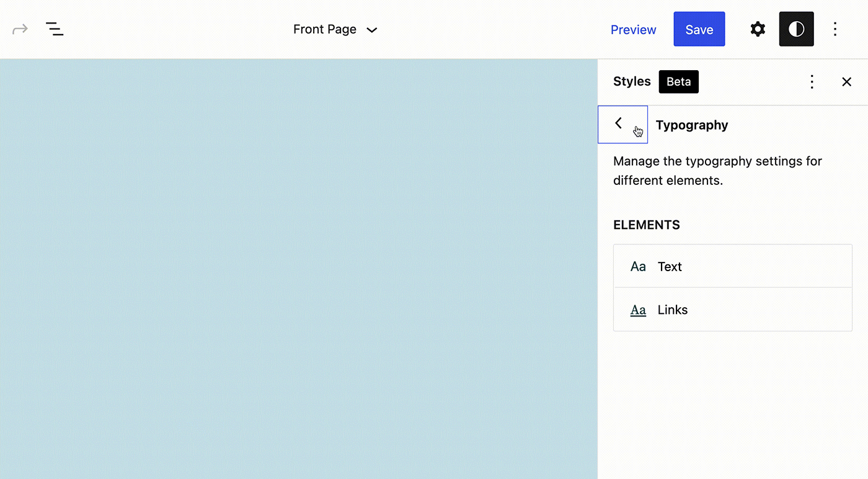
Task: Save the site changes
Action: (x=699, y=29)
